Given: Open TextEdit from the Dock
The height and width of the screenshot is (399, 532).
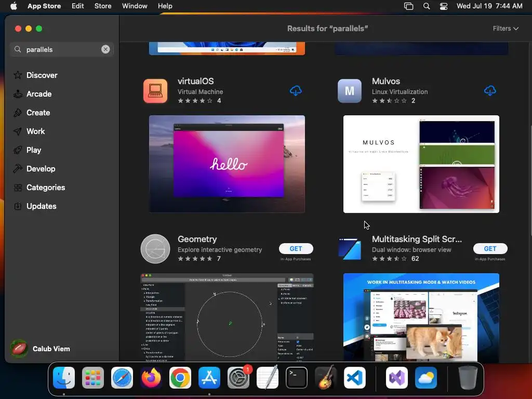Looking at the screenshot, I should (x=268, y=378).
